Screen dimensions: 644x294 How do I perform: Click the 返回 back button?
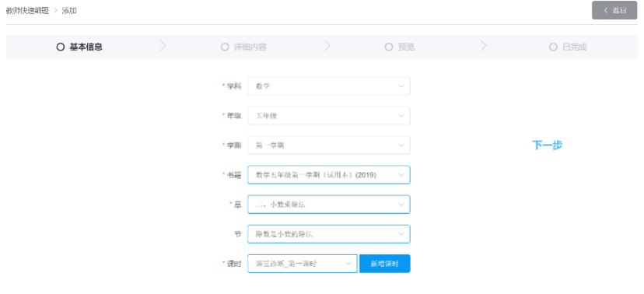[614, 10]
